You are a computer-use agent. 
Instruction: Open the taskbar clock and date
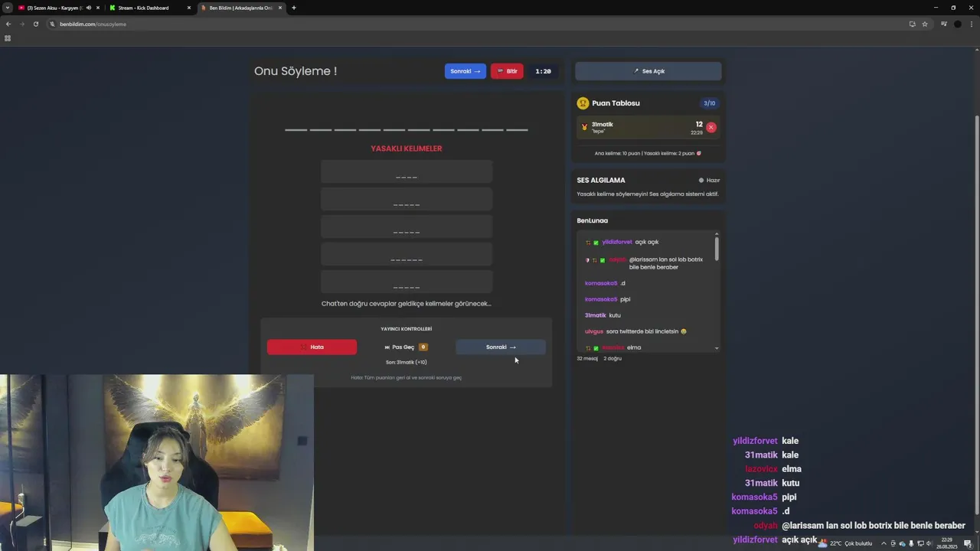pos(947,543)
